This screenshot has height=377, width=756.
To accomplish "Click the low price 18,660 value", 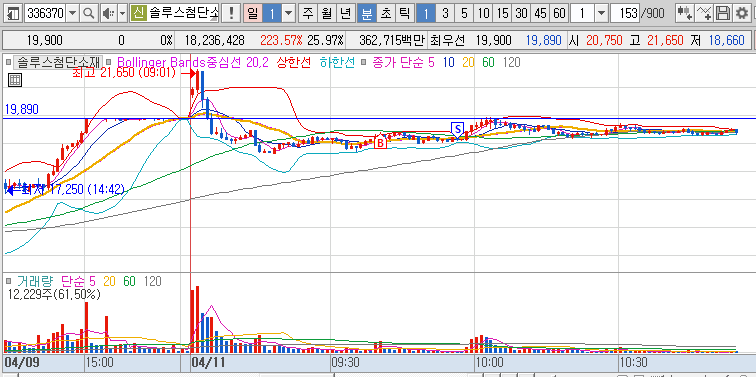I will pyautogui.click(x=727, y=40).
